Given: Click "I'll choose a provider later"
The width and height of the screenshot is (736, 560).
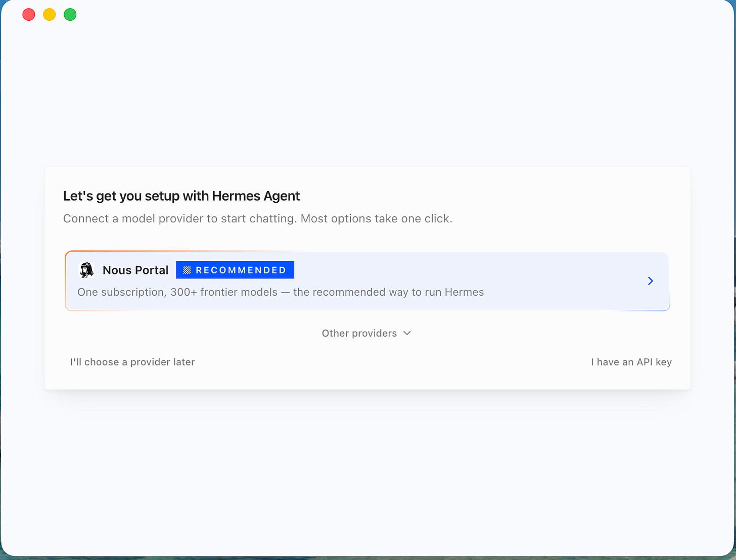Looking at the screenshot, I should pos(132,362).
